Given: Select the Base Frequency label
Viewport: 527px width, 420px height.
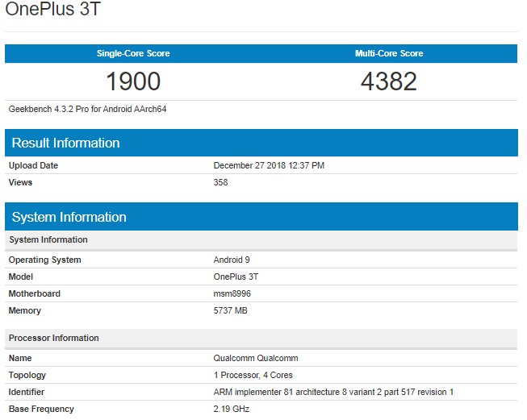Looking at the screenshot, I should (41, 409).
